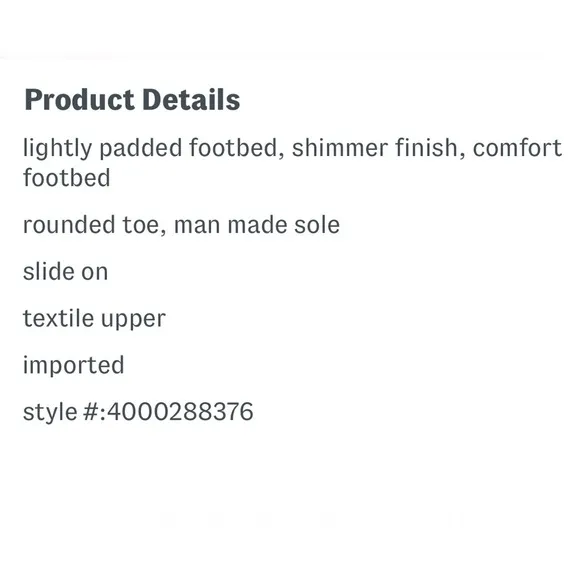This screenshot has height=580, width=580.
Task: Click the Product Details heading
Action: coord(132,100)
